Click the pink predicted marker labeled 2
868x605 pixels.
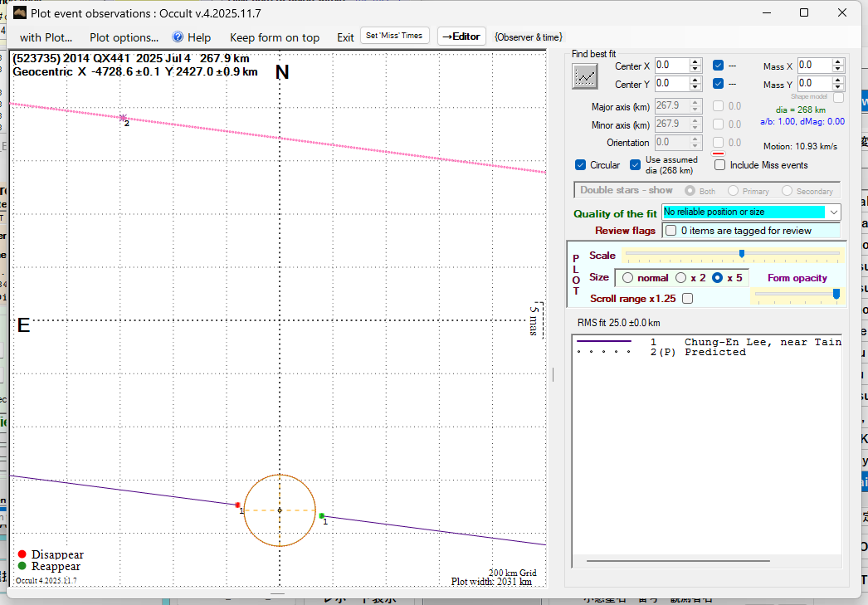pos(124,118)
